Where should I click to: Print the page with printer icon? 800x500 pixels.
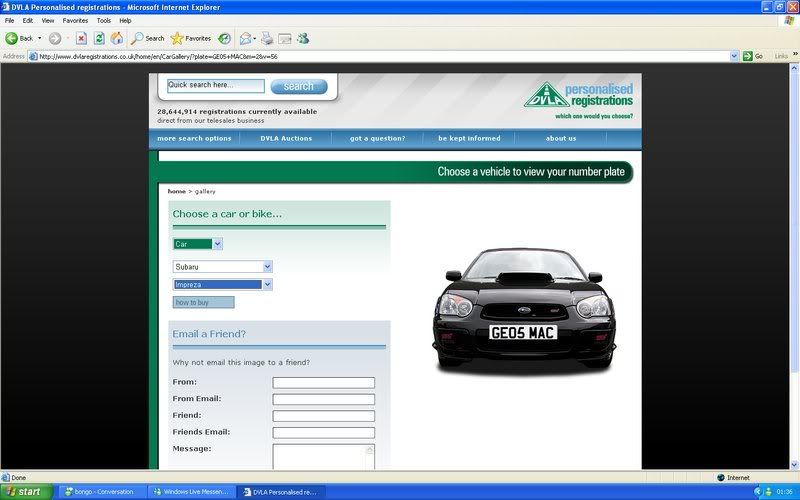pos(267,38)
